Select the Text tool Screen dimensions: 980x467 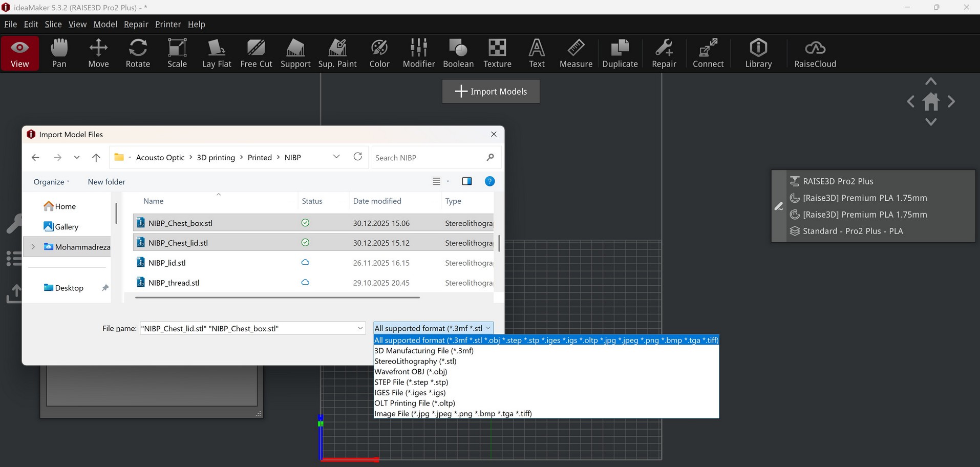click(x=537, y=53)
